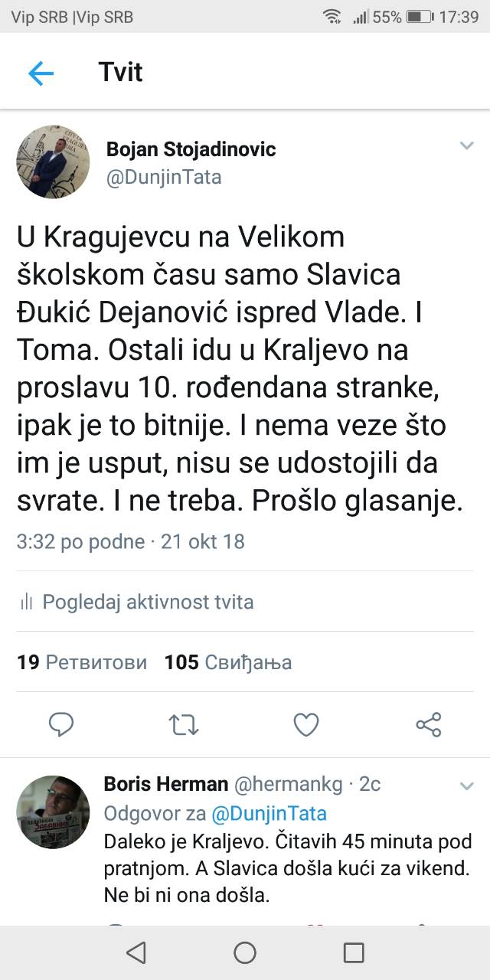This screenshot has height=980, width=490.
Task: Click Pogledaj aktivnost tvita
Action: point(148,602)
